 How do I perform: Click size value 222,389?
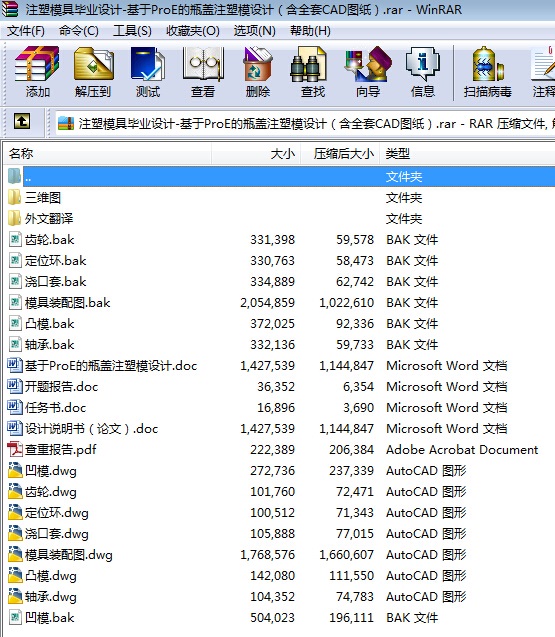272,450
